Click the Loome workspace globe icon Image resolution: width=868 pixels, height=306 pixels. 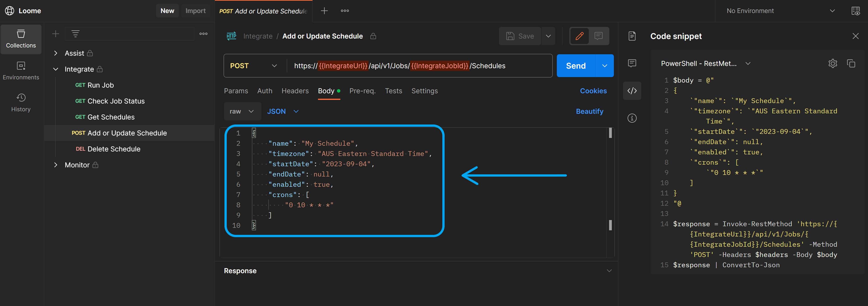[9, 11]
